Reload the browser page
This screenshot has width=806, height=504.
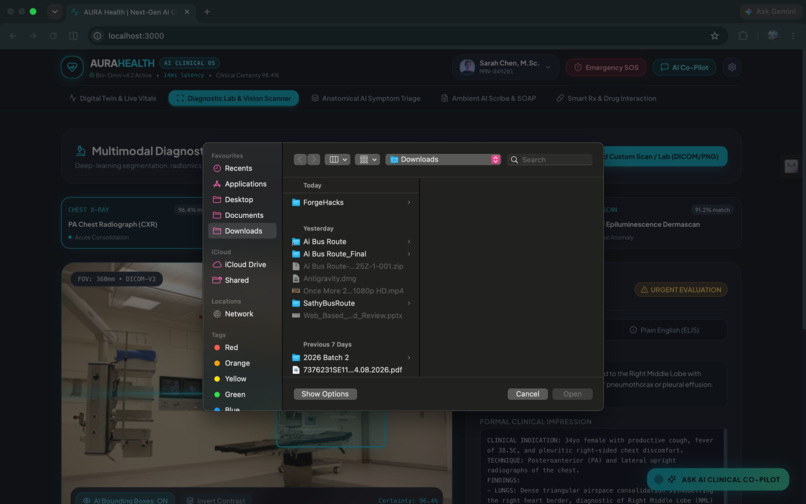(x=53, y=35)
